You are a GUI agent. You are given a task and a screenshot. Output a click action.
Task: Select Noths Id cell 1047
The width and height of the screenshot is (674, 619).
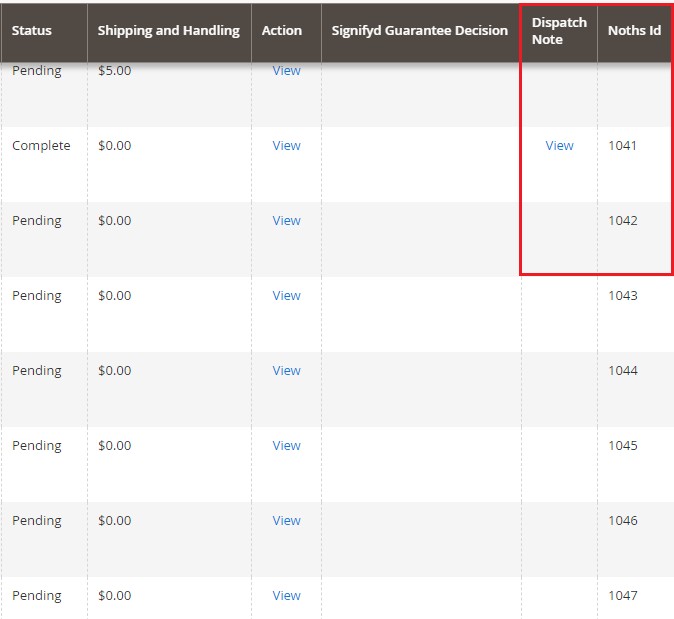point(622,596)
